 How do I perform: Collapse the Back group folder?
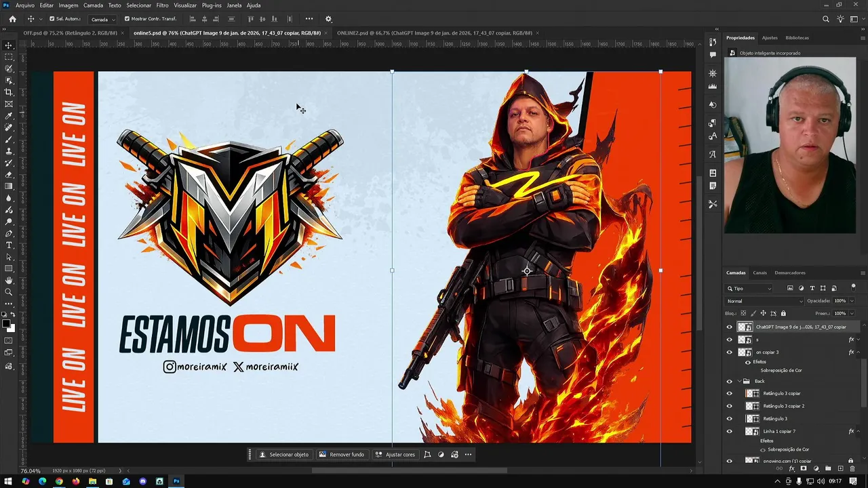[739, 381]
